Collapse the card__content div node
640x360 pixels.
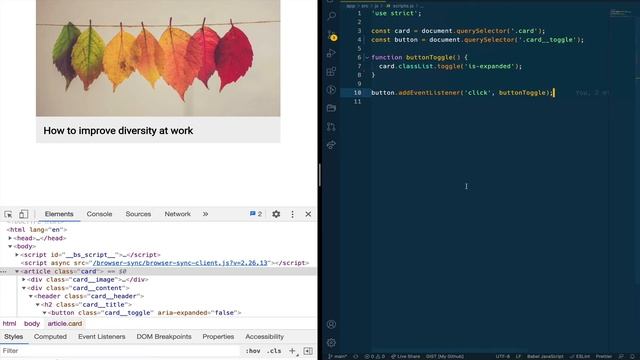tap(24, 288)
